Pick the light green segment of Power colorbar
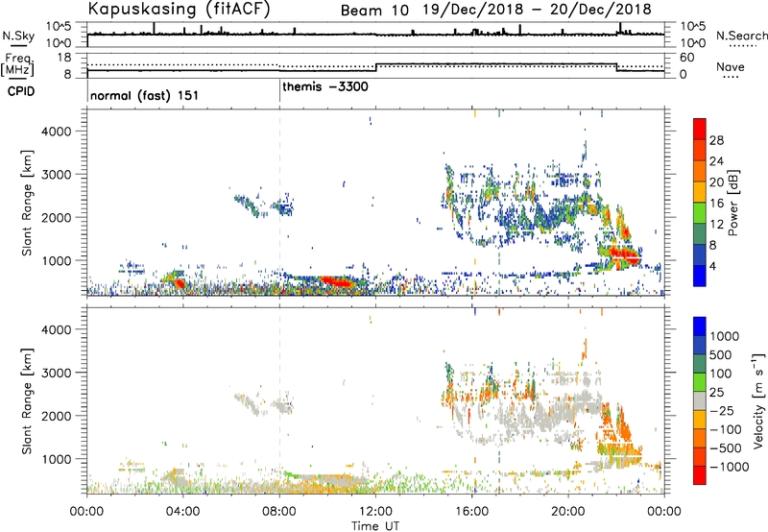 tap(700, 213)
